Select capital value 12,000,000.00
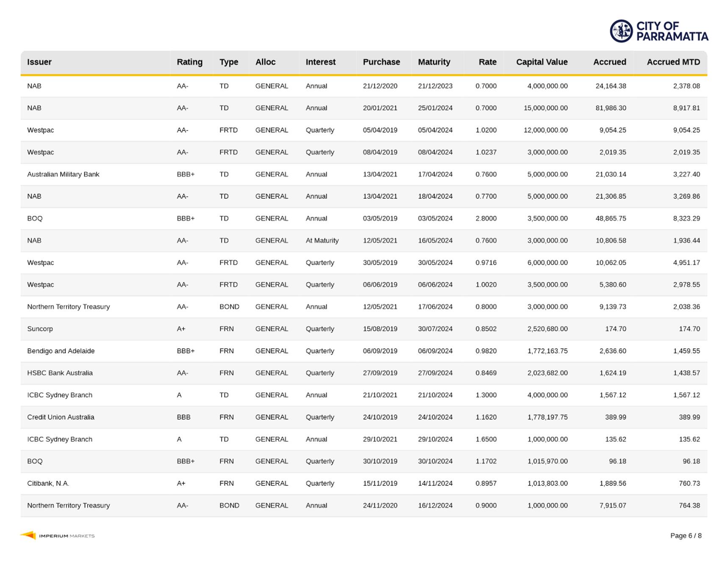 [545, 130]
